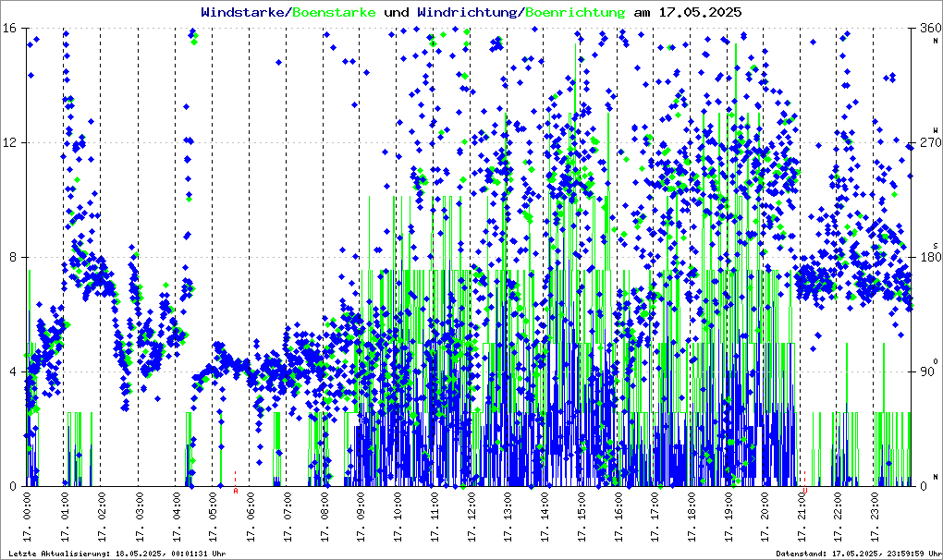Click the 8 label on left axis
Viewport: 943px width, 560px height.
(13, 258)
